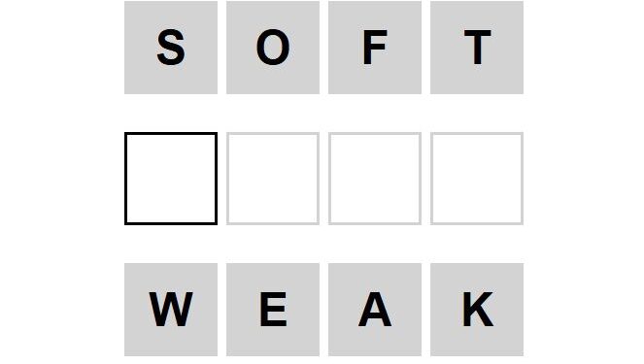Select the empty box above the E tile
This screenshot has height=364, width=644.
pyautogui.click(x=273, y=179)
